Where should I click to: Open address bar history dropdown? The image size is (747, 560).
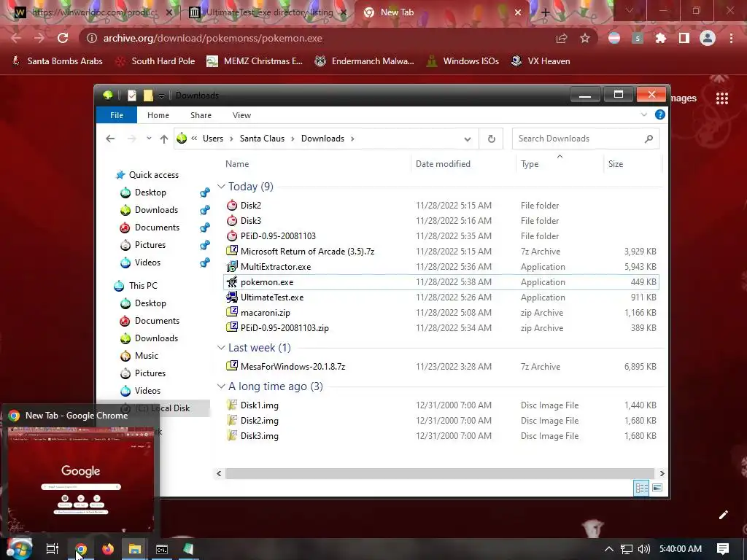click(x=468, y=139)
